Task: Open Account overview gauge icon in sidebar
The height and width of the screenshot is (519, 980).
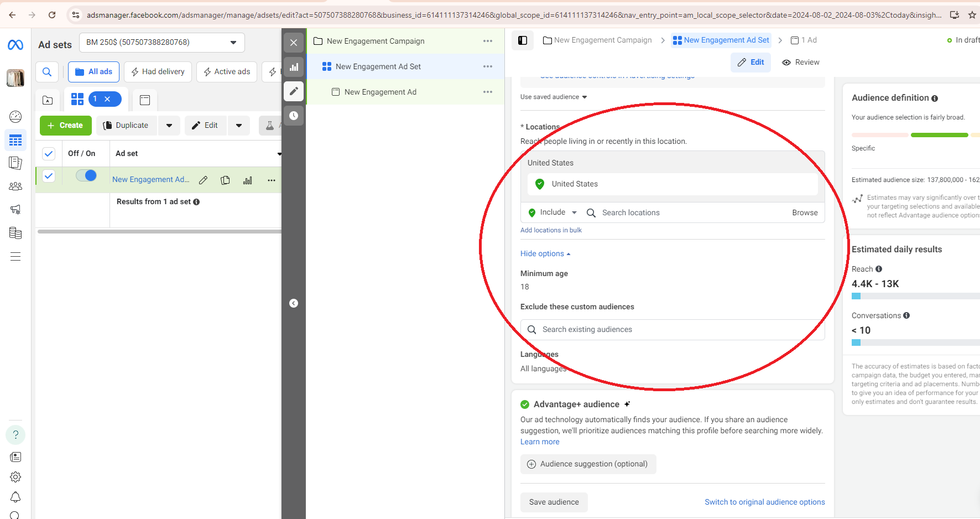Action: click(15, 116)
